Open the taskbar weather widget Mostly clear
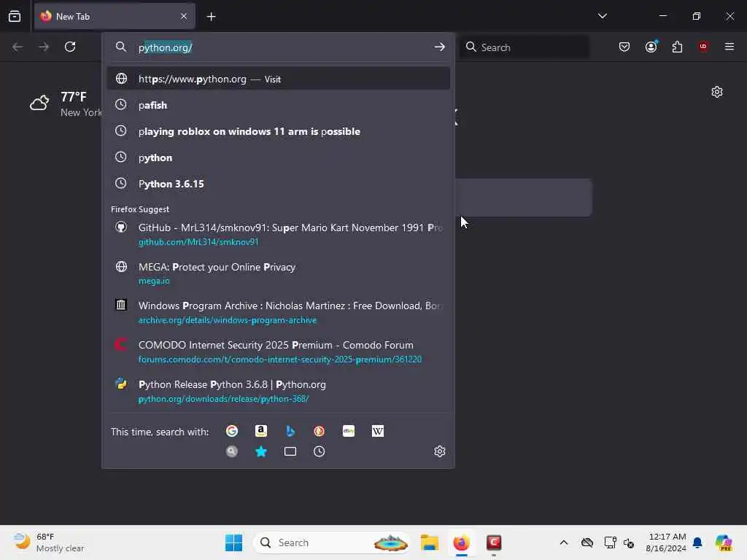The width and height of the screenshot is (747, 560). pos(49,542)
